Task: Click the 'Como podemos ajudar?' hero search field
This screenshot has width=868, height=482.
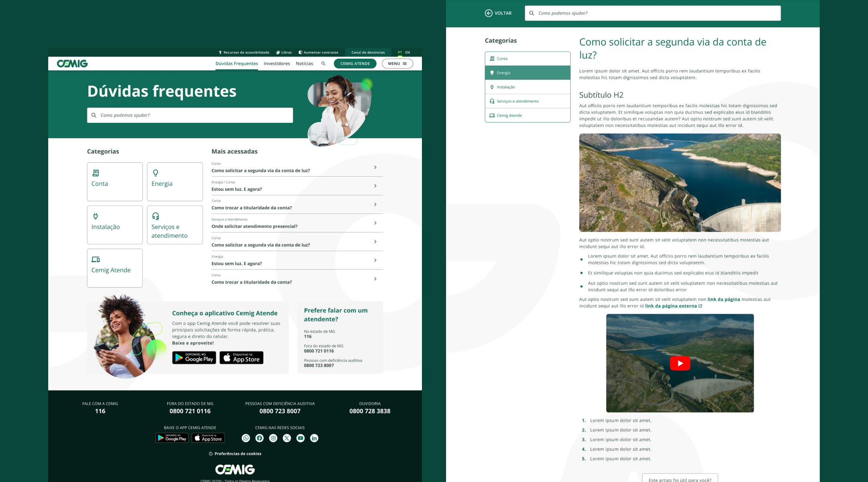Action: click(190, 115)
